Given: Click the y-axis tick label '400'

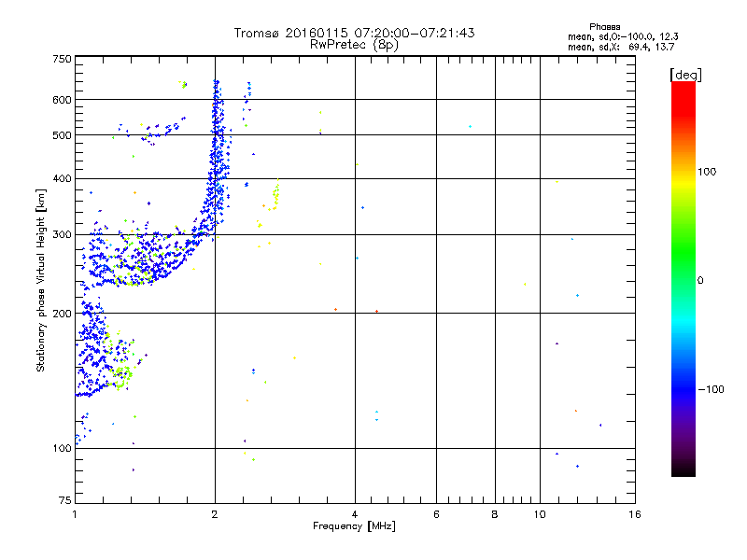Looking at the screenshot, I should [x=63, y=179].
